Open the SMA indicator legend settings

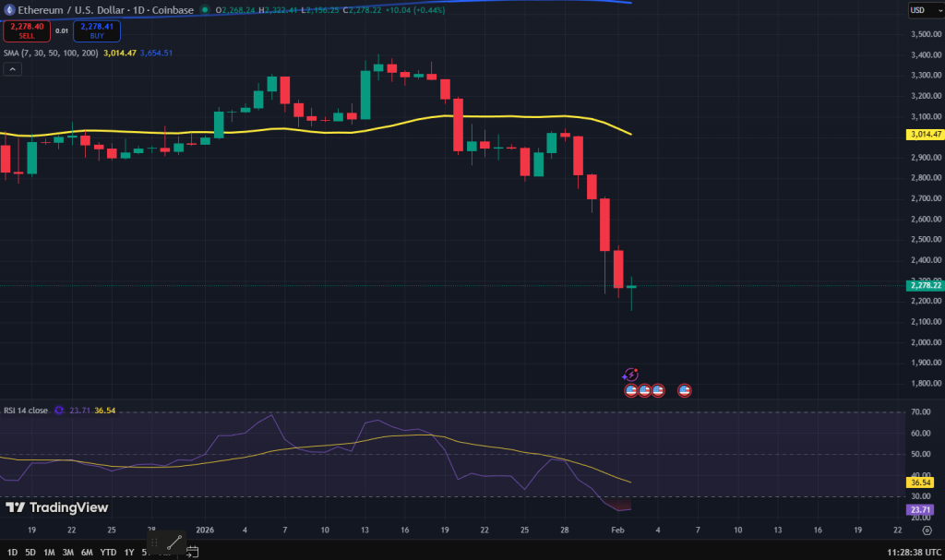(x=51, y=53)
